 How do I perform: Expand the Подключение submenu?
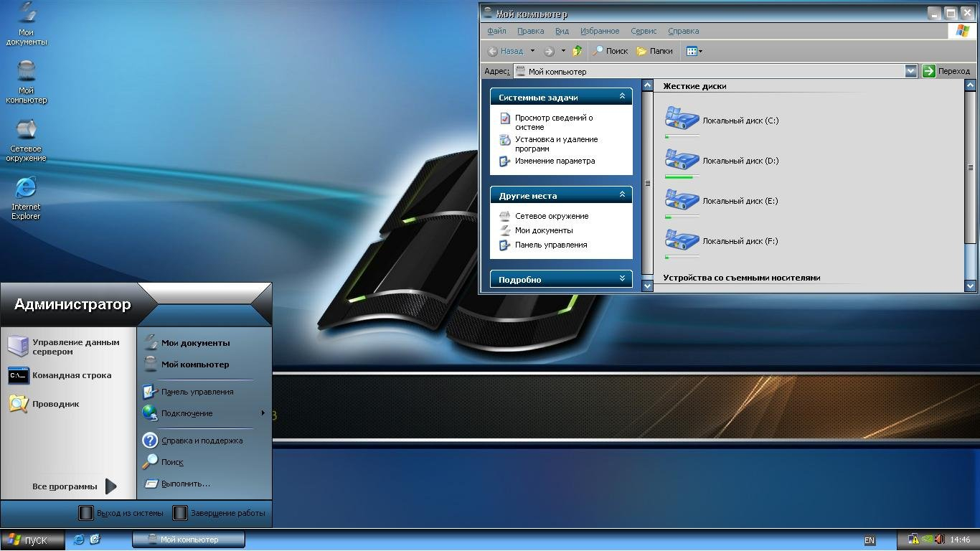point(204,413)
